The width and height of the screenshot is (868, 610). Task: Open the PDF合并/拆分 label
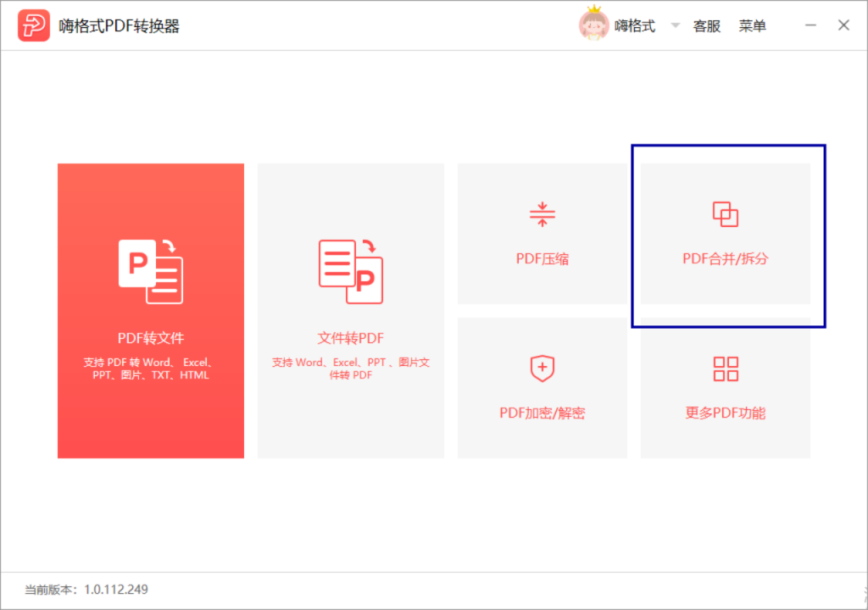(x=726, y=258)
